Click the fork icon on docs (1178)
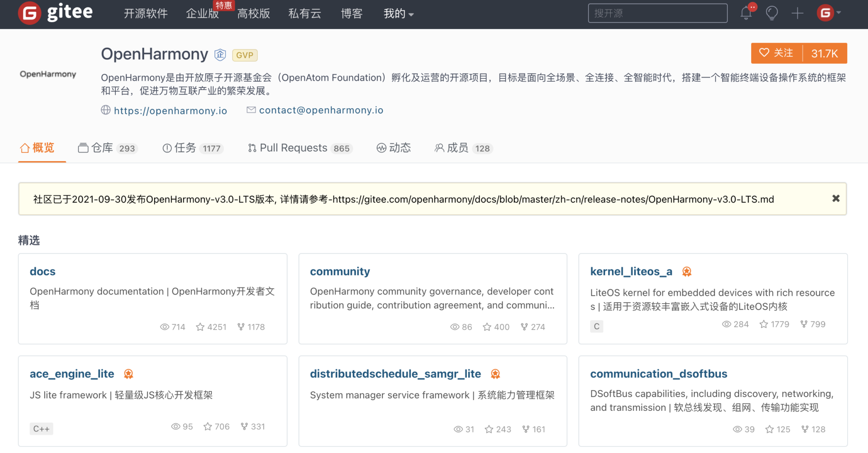Image resolution: width=868 pixels, height=453 pixels. point(241,327)
